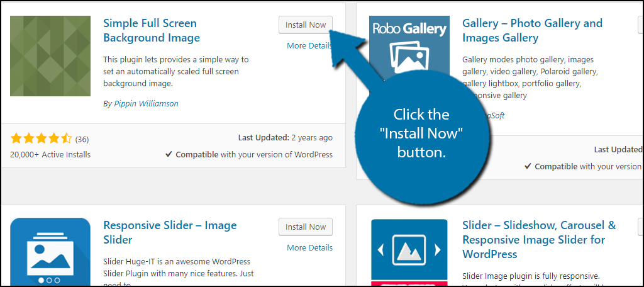Click the Simple Full Screen Background Image thumbnail
This screenshot has width=644, height=287.
(50, 56)
